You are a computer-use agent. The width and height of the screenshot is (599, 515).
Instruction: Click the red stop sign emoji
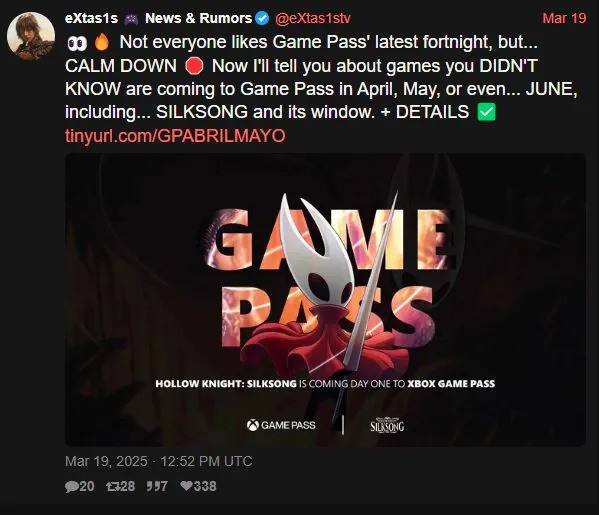194,66
